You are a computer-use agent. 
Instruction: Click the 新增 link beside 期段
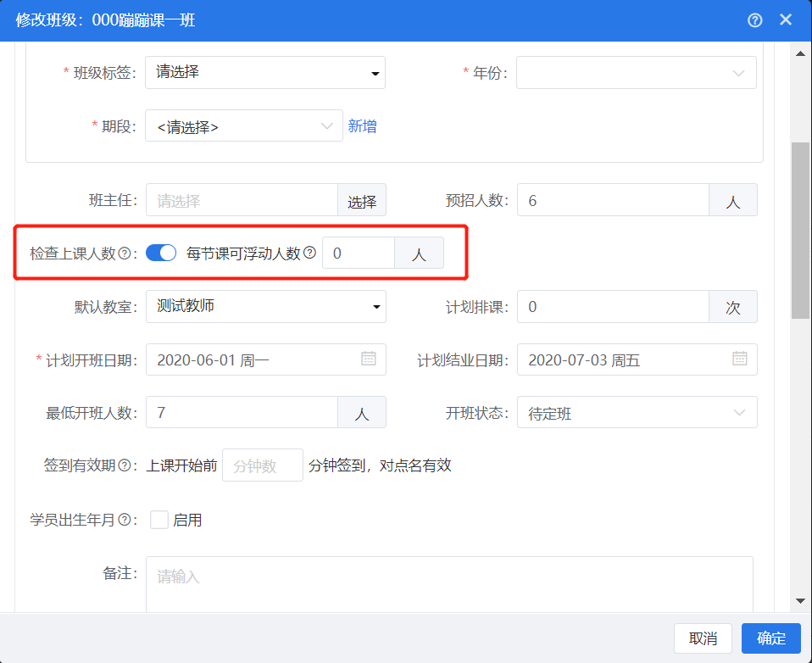[363, 126]
